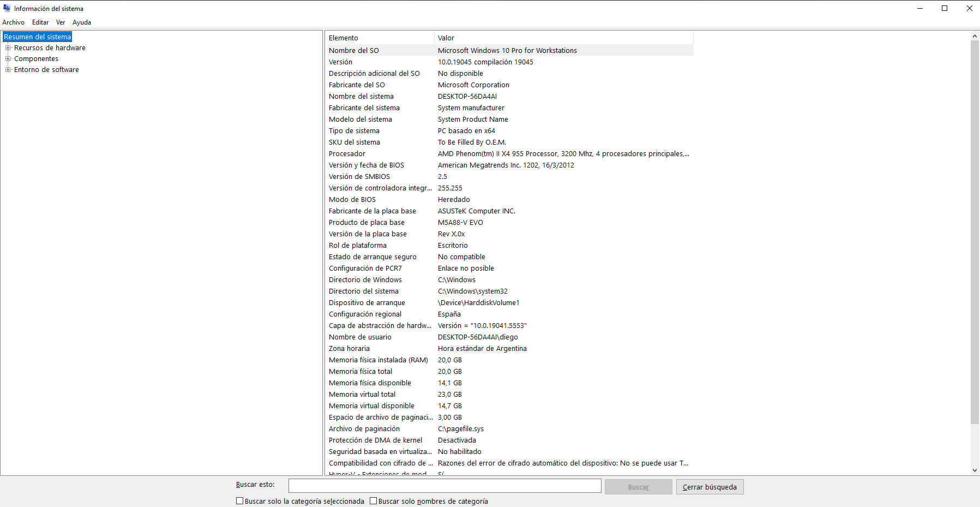Select Protección de DMA de kernel row

(509, 440)
